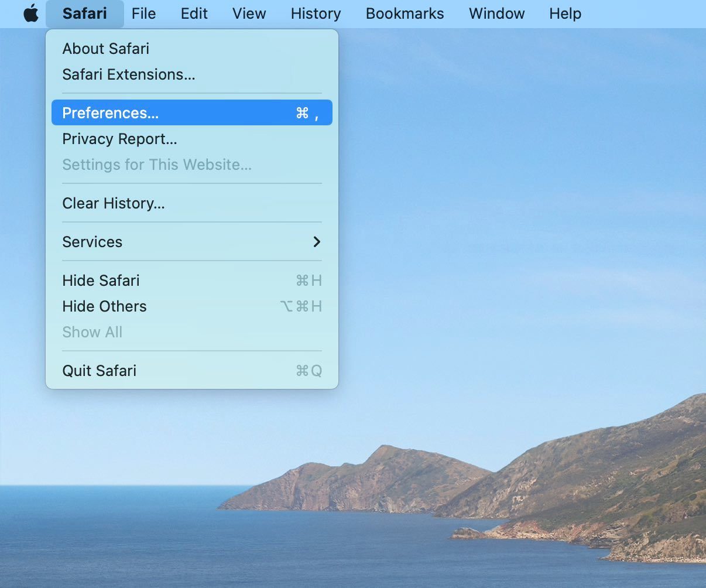This screenshot has width=706, height=588.
Task: Choose Hide Safari
Action: click(192, 281)
